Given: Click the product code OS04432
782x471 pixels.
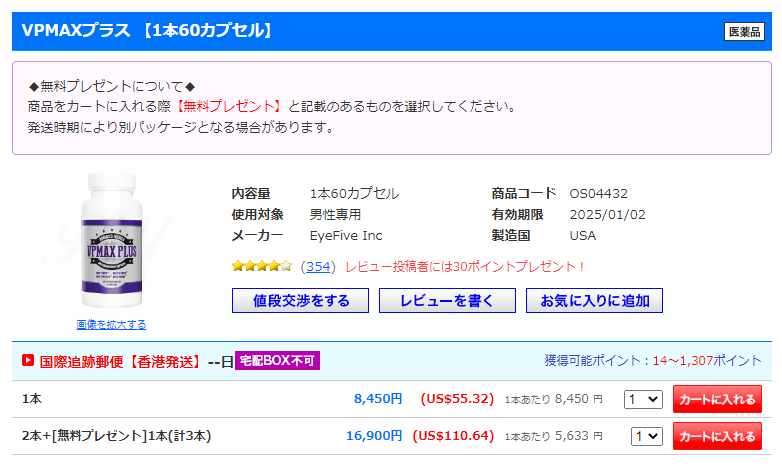Looking at the screenshot, I should (x=598, y=194).
